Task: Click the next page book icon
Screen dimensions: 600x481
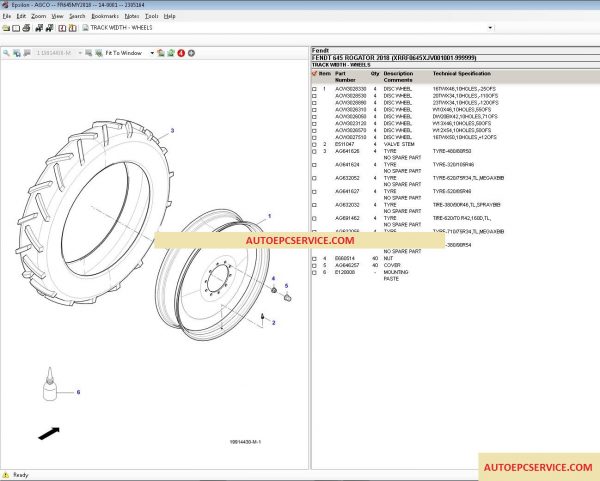Action: point(72,28)
